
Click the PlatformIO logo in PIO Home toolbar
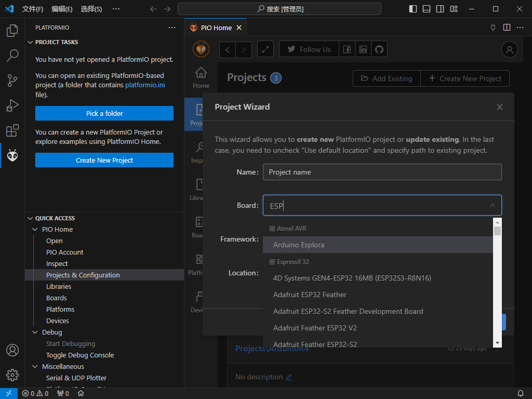[201, 49]
